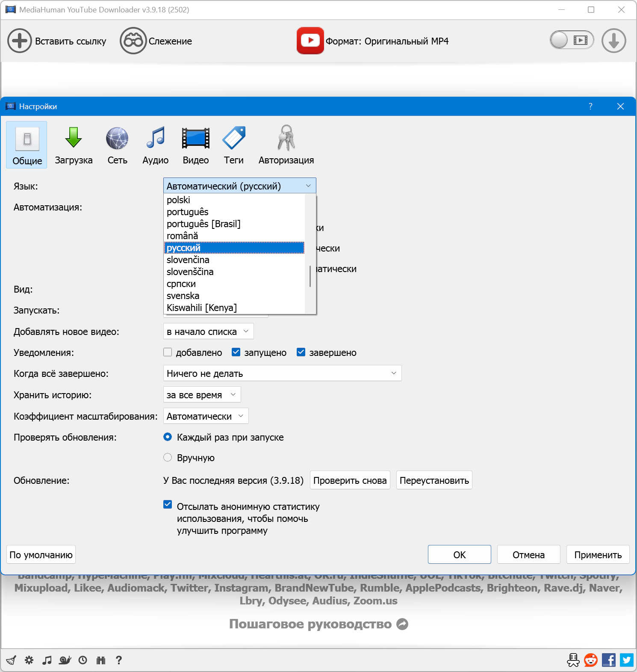Open the Коэффициент масштабирования dropdown
The height and width of the screenshot is (672, 637).
click(206, 416)
